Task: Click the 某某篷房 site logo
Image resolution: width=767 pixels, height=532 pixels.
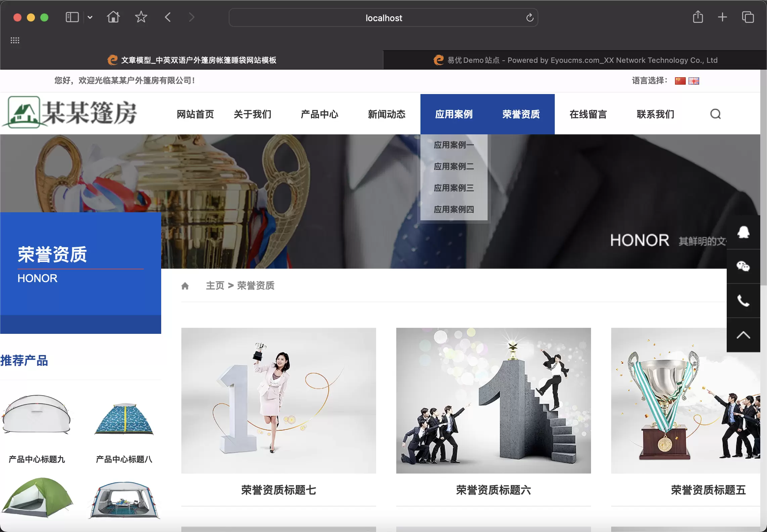Action: [69, 112]
